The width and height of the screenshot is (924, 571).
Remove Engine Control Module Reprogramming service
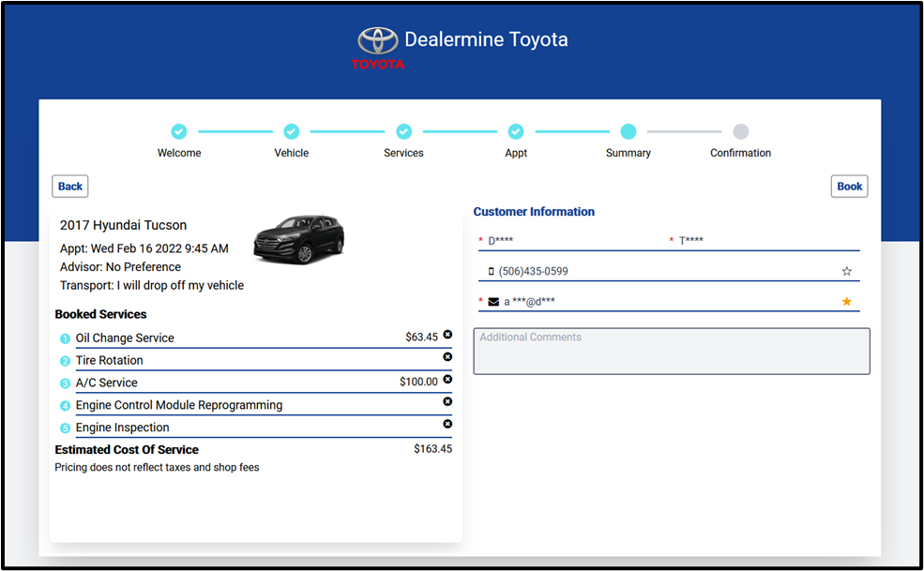pyautogui.click(x=447, y=401)
